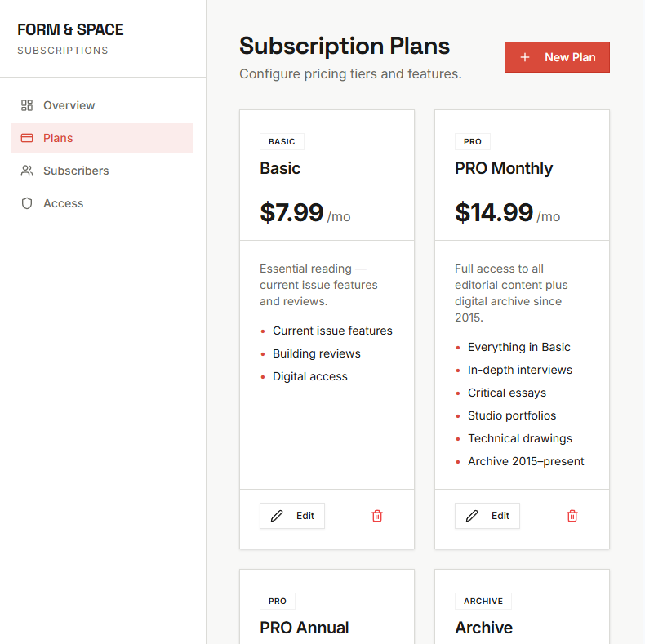
Task: Click the Basic plan card title
Action: click(x=280, y=168)
